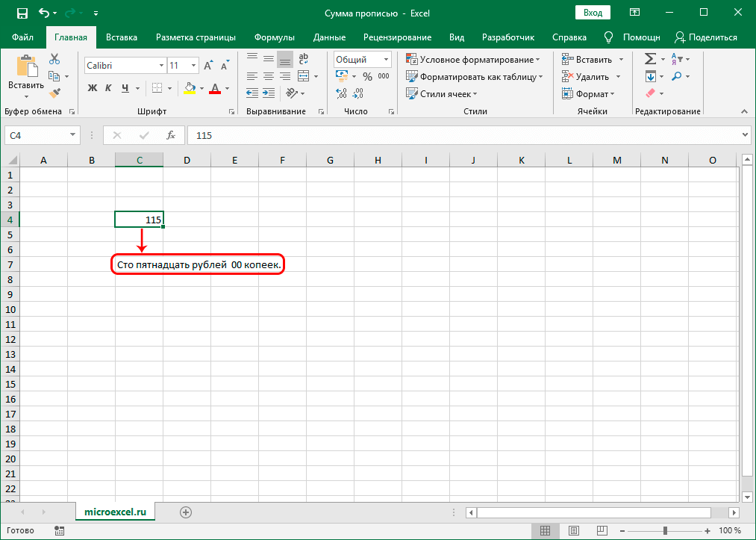This screenshot has height=540, width=756.
Task: Center text horizontally
Action: click(x=269, y=76)
